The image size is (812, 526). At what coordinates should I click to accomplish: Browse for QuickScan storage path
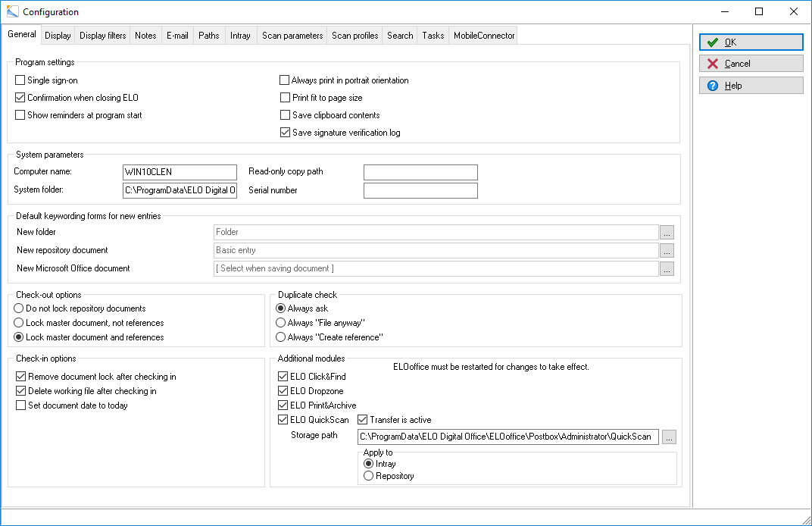click(669, 437)
